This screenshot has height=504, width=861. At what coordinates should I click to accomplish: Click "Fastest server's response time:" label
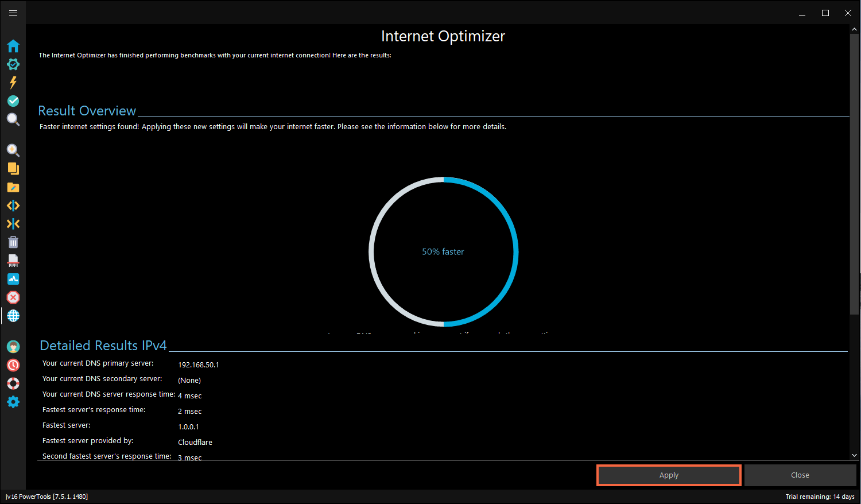(94, 410)
